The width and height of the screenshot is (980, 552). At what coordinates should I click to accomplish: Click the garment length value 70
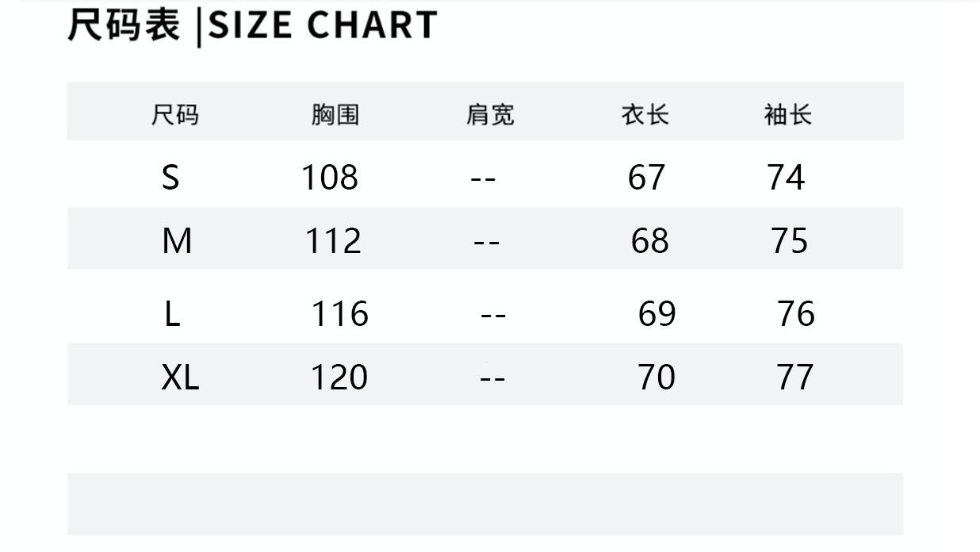point(657,378)
